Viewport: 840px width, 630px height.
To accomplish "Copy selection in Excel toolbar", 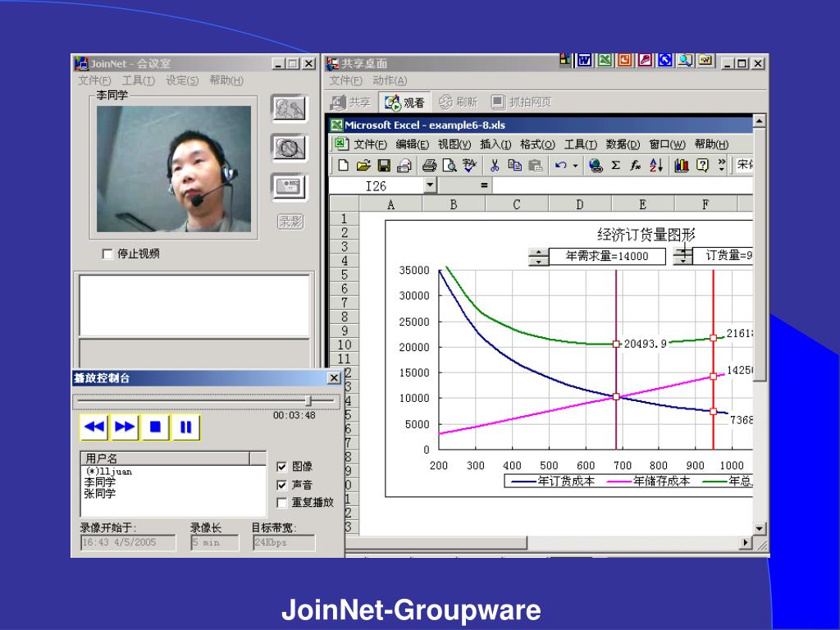I will point(515,166).
